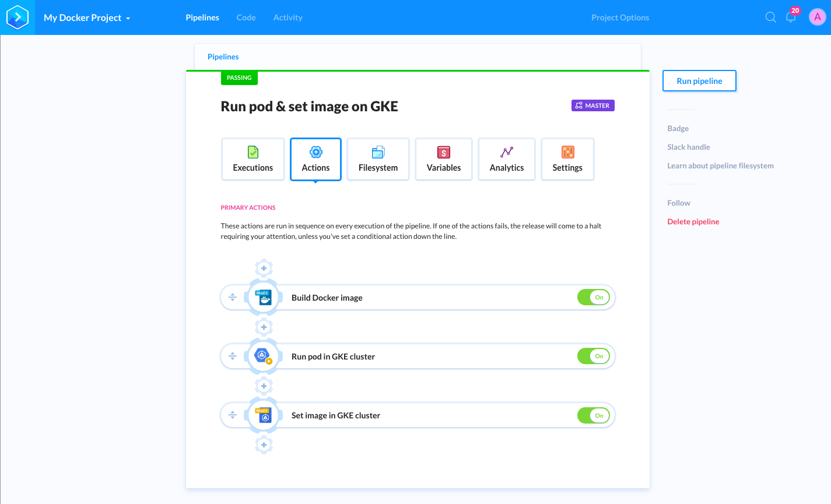Image resolution: width=831 pixels, height=504 pixels.
Task: Open notifications bell with 20 badge
Action: click(791, 16)
